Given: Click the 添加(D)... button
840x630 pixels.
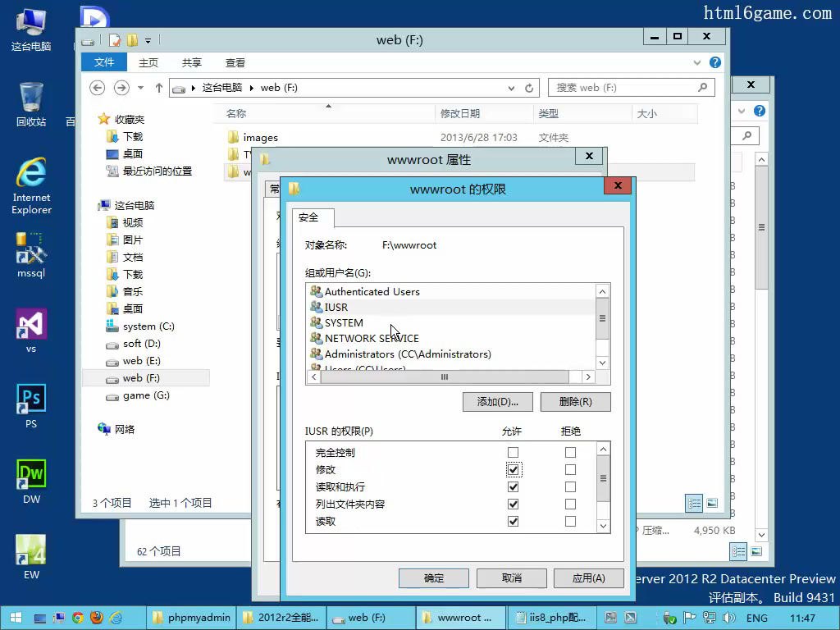Looking at the screenshot, I should pyautogui.click(x=498, y=402).
